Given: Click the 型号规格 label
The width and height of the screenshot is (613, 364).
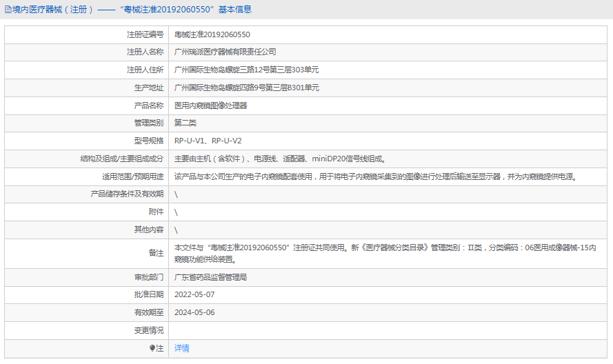Looking at the screenshot, I should (149, 141).
